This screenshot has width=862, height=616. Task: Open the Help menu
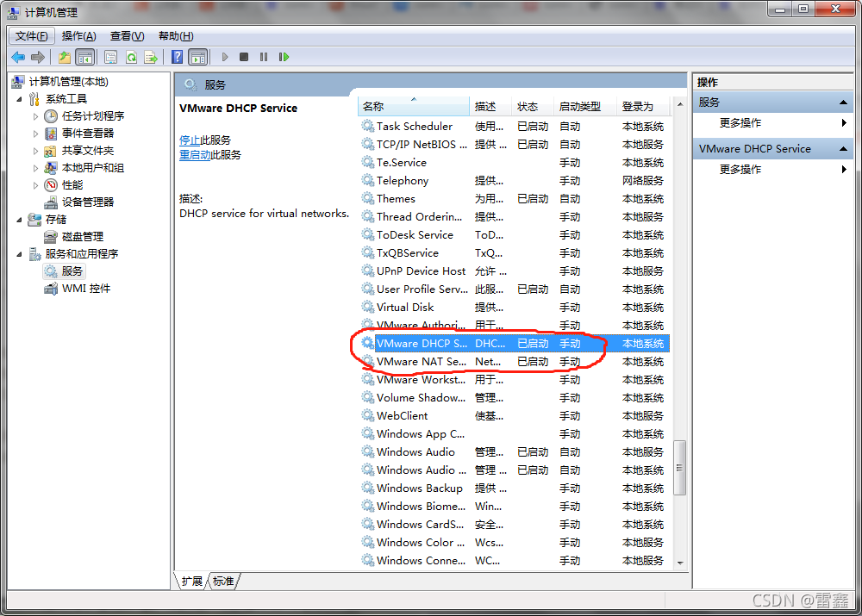175,36
